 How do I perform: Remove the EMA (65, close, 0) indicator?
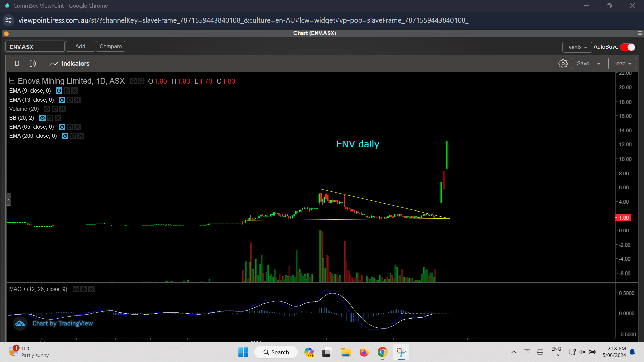(77, 127)
